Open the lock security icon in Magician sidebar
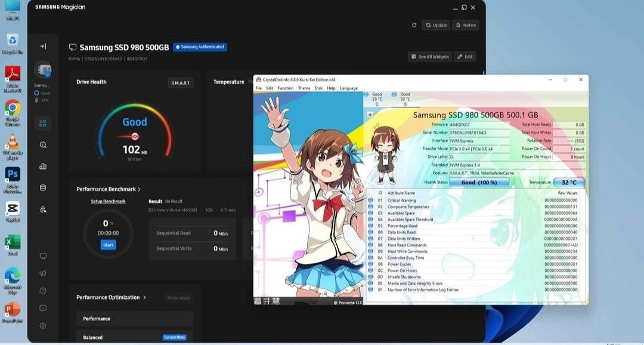This screenshot has height=345, width=644. pyautogui.click(x=43, y=210)
